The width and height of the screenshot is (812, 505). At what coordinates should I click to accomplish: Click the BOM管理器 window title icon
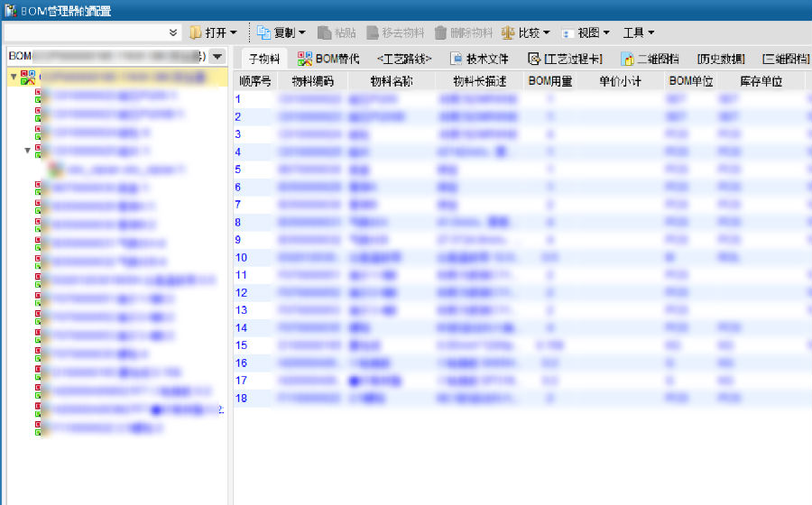click(x=10, y=10)
